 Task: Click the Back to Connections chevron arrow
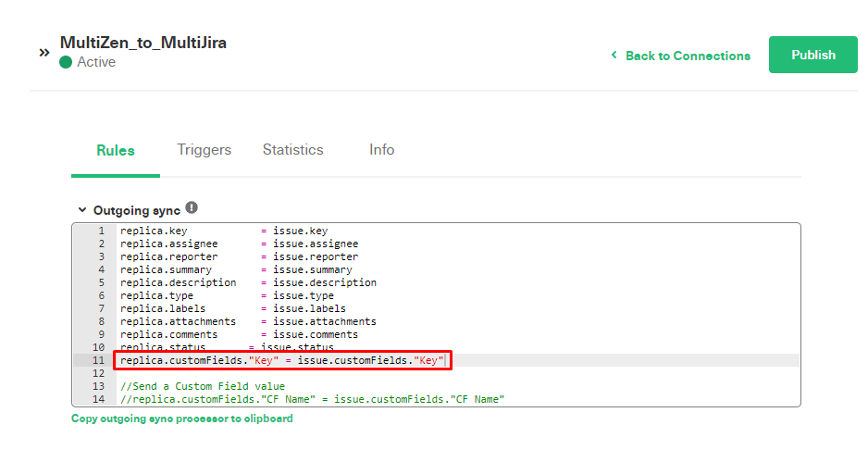pyautogui.click(x=614, y=55)
